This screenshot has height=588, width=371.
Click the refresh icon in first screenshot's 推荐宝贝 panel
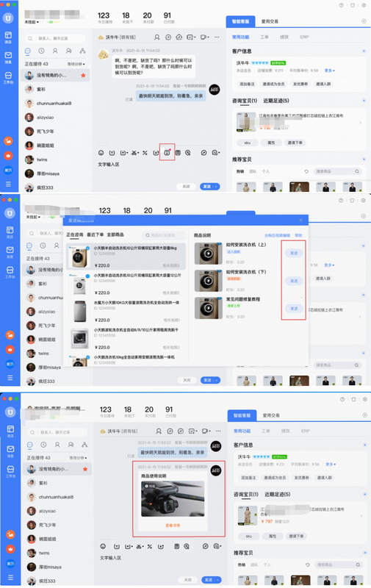(306, 171)
